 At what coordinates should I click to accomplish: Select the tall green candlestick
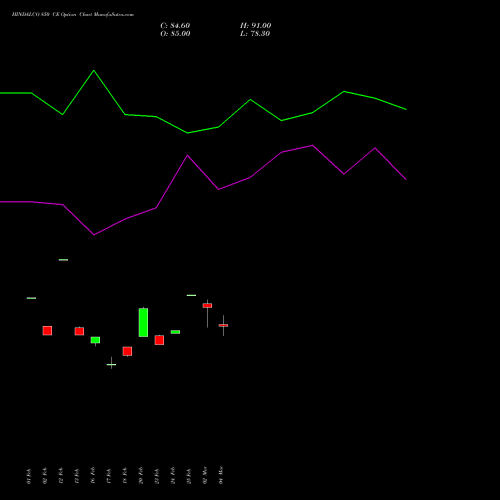click(143, 322)
